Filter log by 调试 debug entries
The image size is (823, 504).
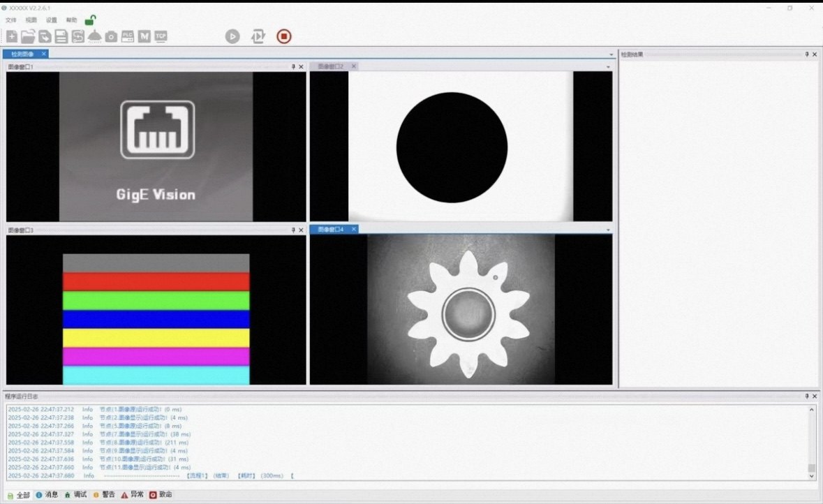[75, 494]
